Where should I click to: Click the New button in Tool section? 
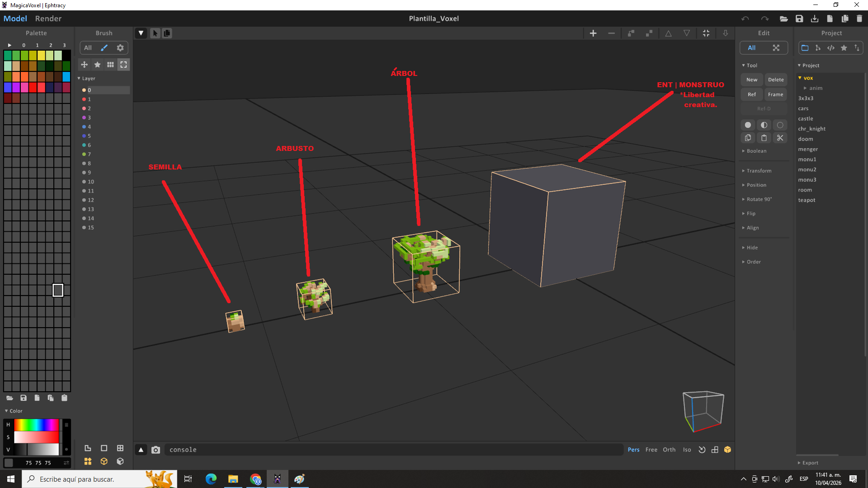pos(751,80)
